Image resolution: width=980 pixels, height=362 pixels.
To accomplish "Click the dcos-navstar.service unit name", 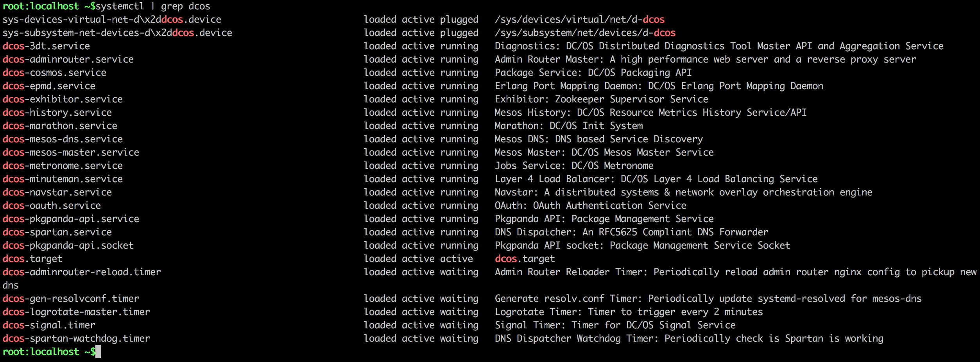I will click(57, 192).
